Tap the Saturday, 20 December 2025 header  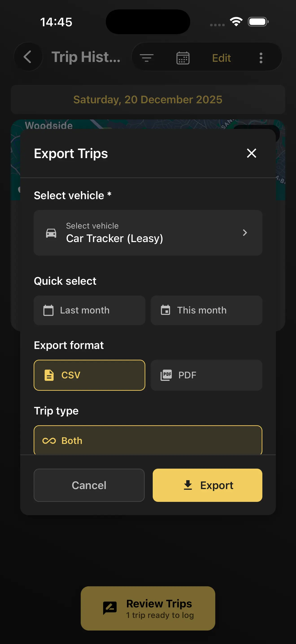(x=148, y=99)
